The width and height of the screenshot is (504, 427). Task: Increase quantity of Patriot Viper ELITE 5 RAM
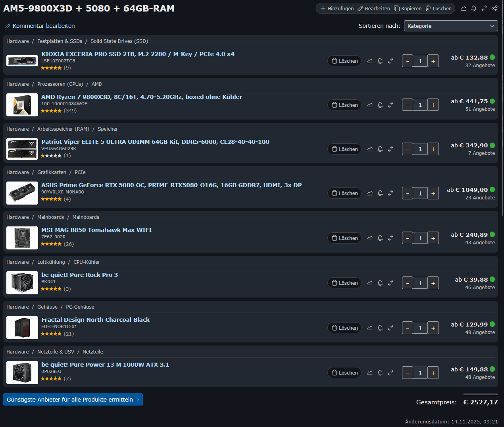433,149
